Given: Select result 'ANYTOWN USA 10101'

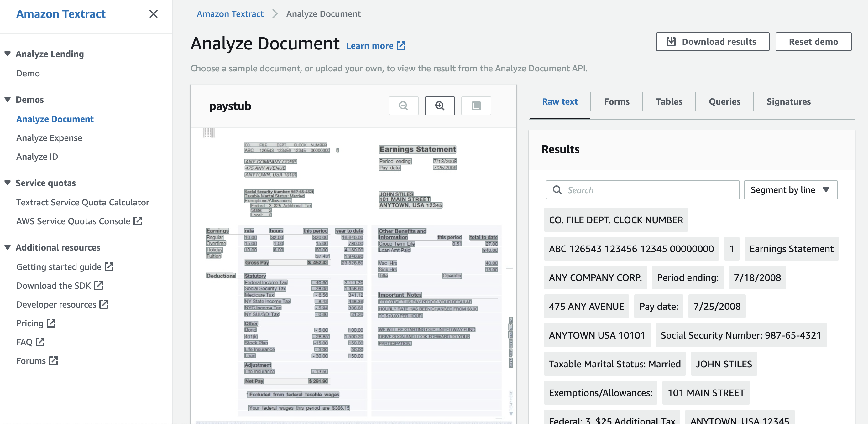Looking at the screenshot, I should (597, 335).
